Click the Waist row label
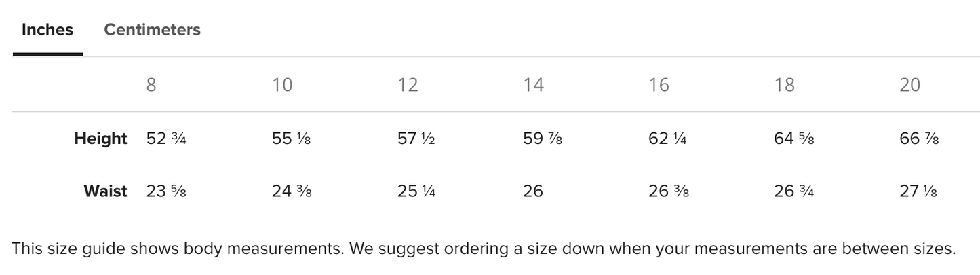The height and width of the screenshot is (275, 980). (x=105, y=191)
